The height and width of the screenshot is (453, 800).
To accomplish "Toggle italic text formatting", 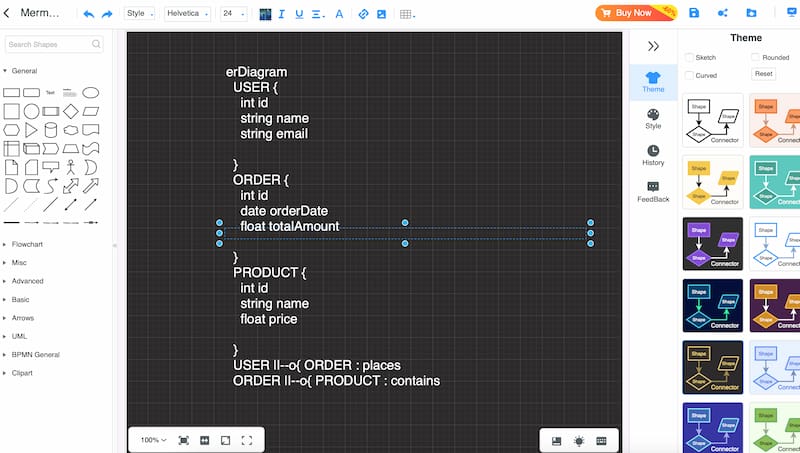I will (282, 14).
